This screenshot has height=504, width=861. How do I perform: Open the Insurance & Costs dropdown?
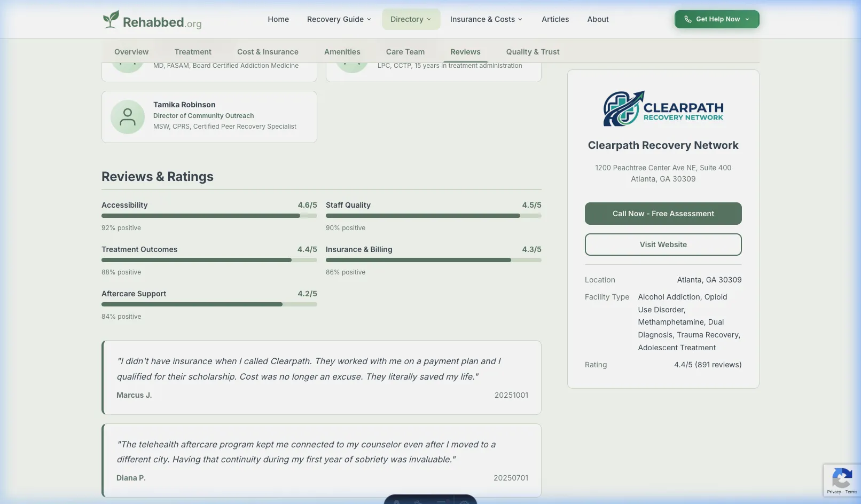coord(486,19)
